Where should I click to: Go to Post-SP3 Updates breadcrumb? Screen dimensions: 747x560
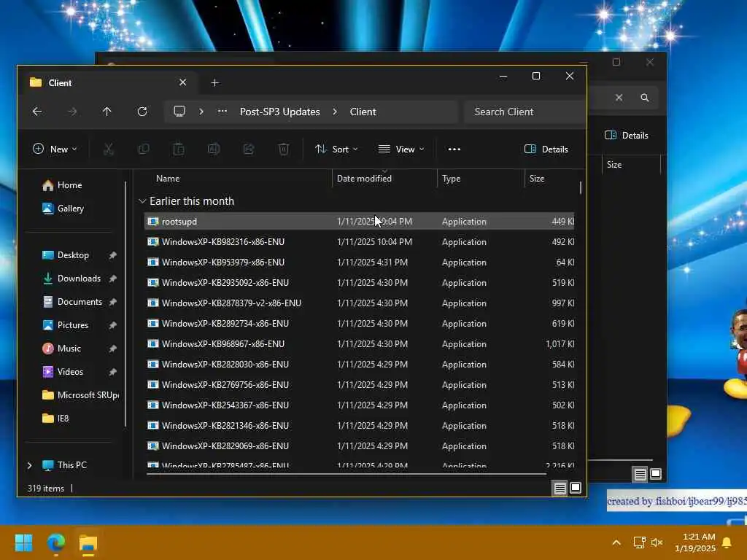pyautogui.click(x=279, y=112)
